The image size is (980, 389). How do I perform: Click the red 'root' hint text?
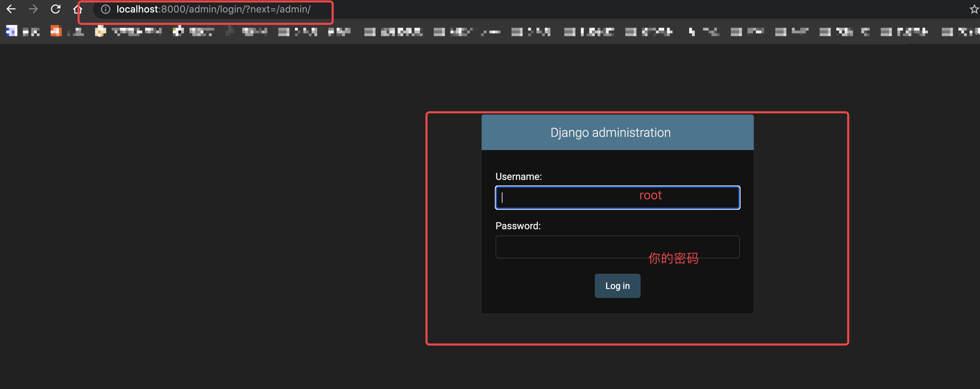(650, 195)
